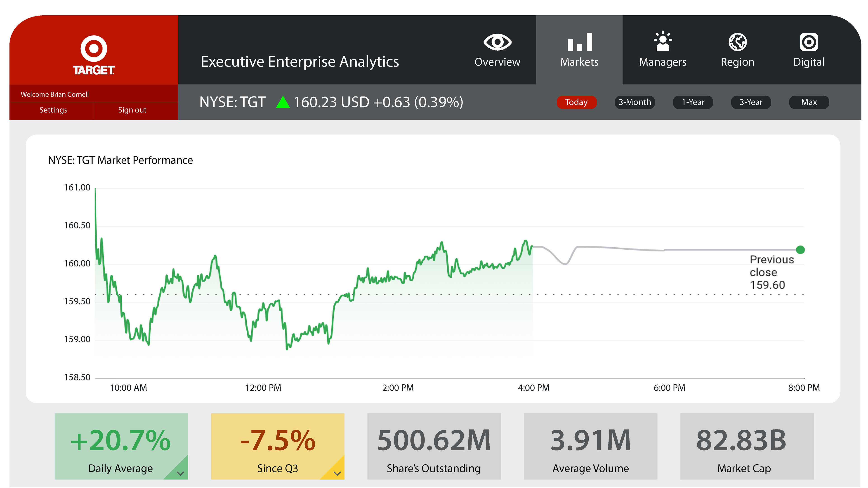Switch to the Region tab label

point(738,62)
